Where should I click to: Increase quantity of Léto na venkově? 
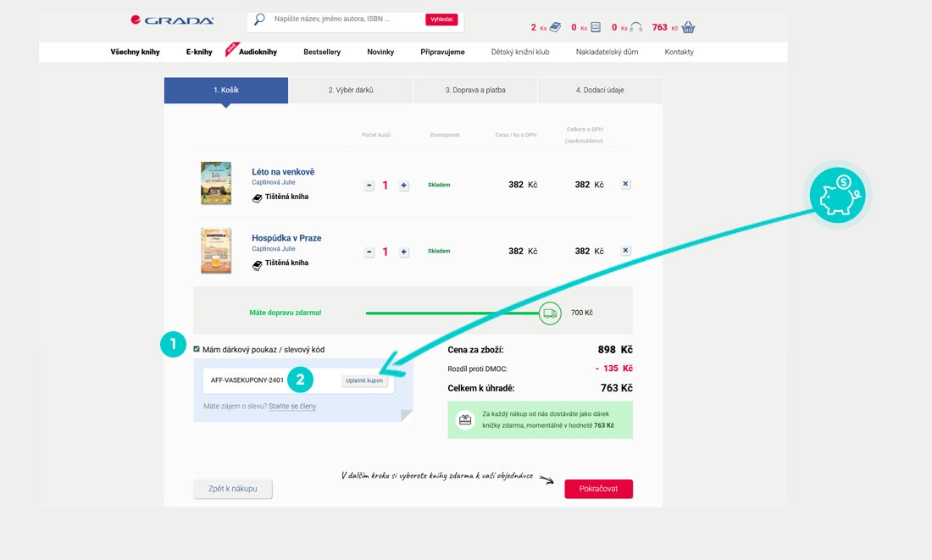[404, 186]
